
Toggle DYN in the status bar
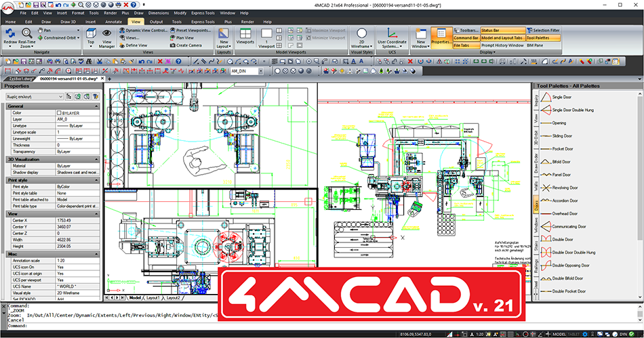pos(624,335)
